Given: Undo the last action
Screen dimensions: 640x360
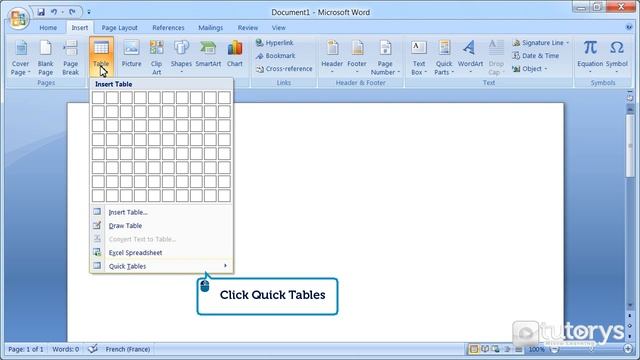Looking at the screenshot, I should pyautogui.click(x=53, y=12).
